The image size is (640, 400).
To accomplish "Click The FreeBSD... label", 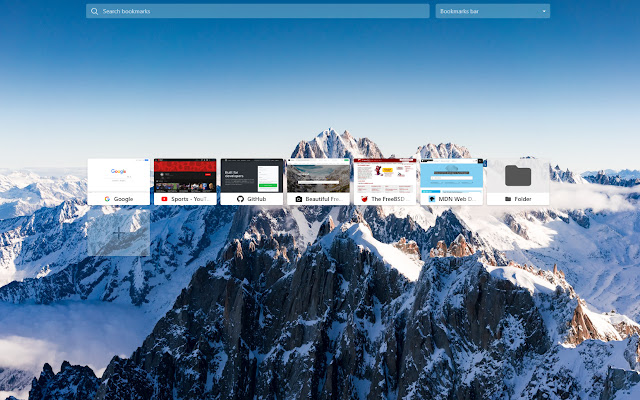I will coord(391,199).
